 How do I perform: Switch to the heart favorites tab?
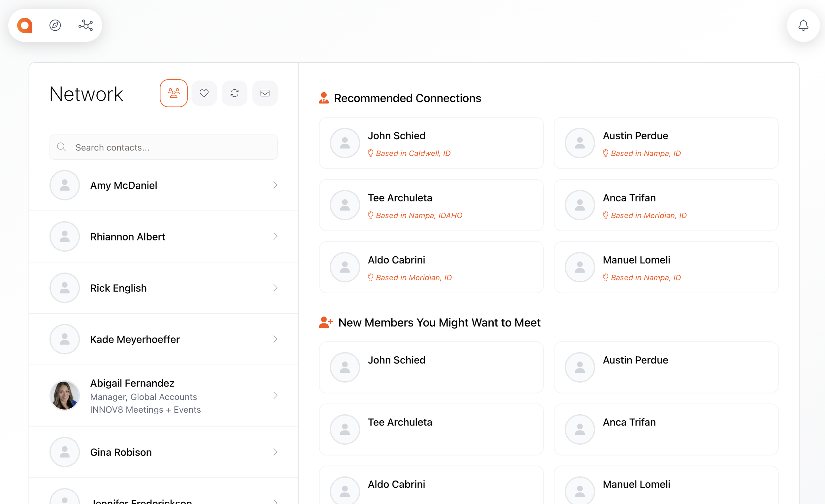pos(204,93)
